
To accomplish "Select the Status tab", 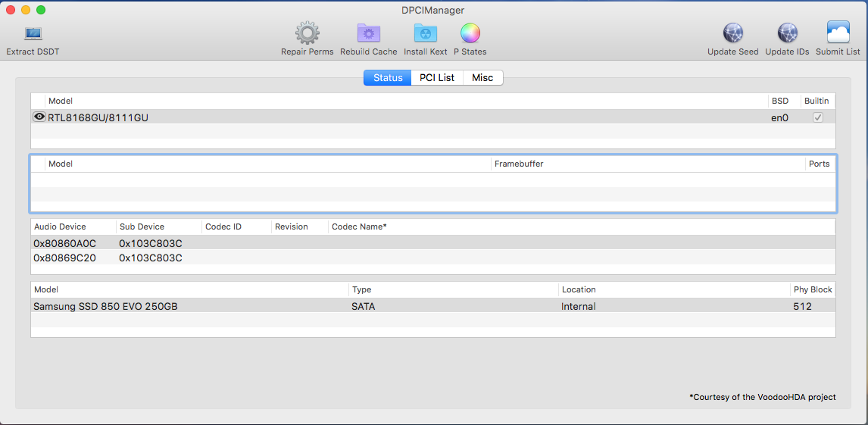I will click(388, 78).
